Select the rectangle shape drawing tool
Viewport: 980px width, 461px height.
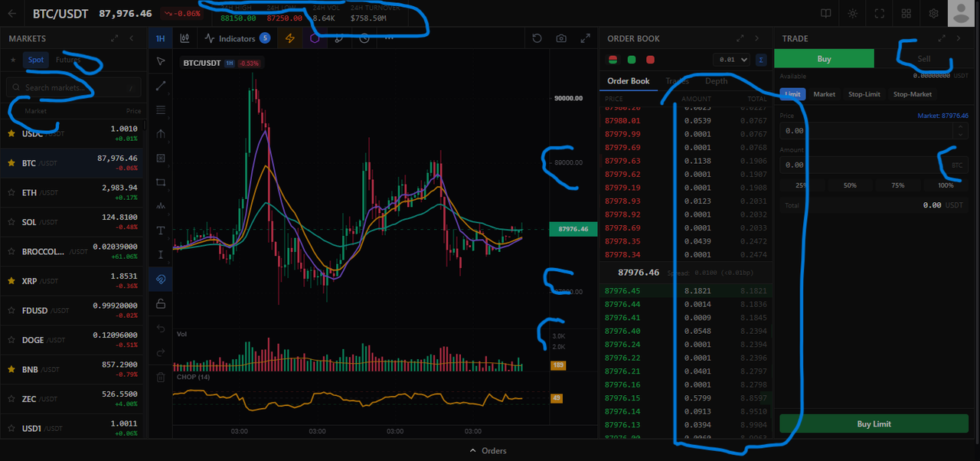click(161, 182)
